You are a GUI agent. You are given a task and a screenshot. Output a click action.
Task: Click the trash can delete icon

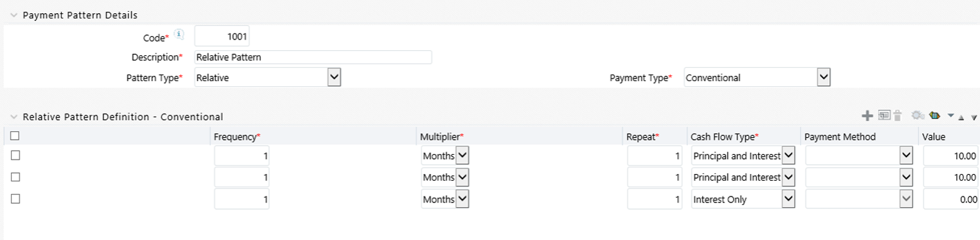pos(897,116)
